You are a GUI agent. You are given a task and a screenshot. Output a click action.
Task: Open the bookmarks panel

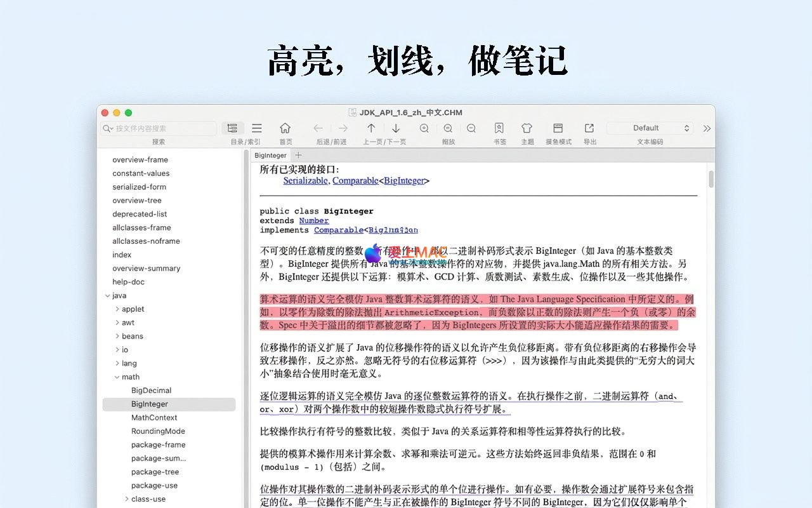click(499, 128)
